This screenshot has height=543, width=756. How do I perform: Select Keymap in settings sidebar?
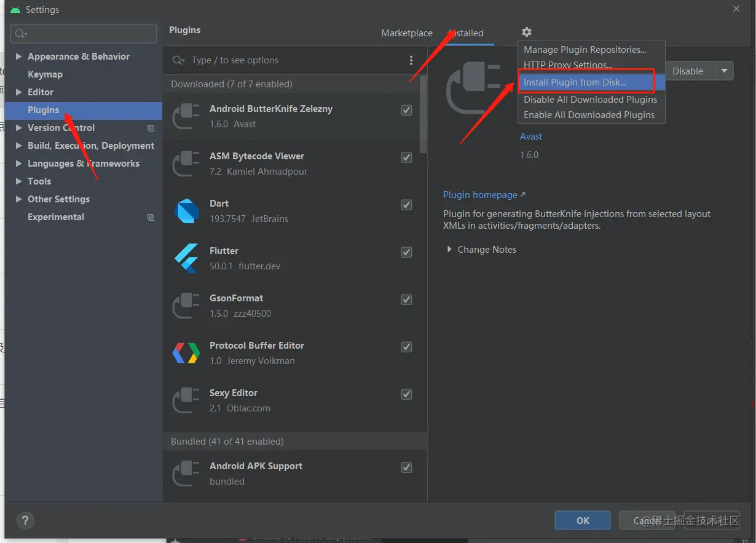point(45,74)
